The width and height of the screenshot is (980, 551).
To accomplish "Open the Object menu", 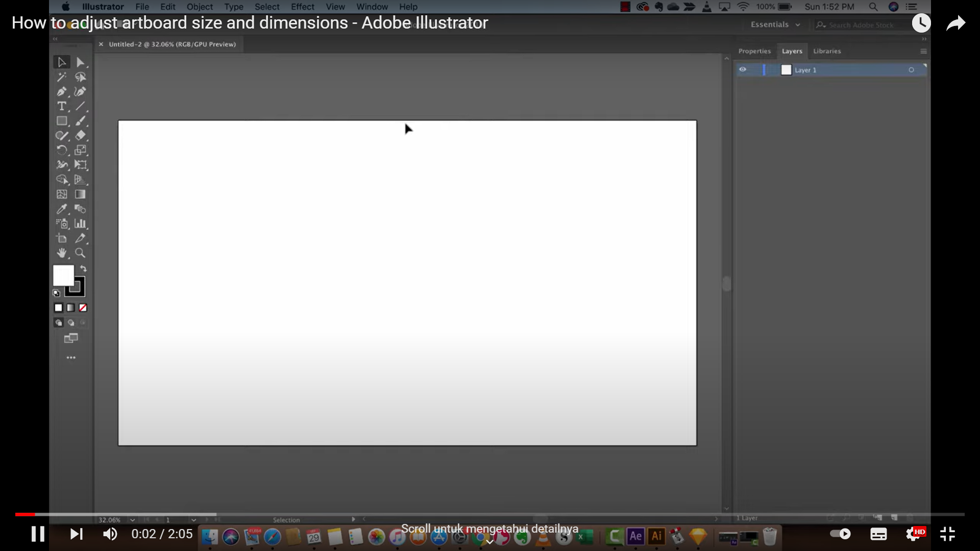I will (199, 7).
